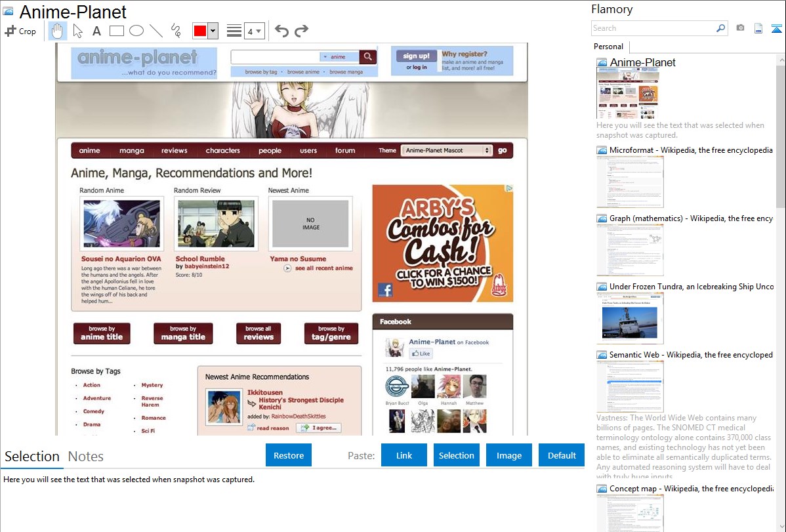Activate the hand pan tool
Image resolution: width=786 pixels, height=532 pixels.
[57, 31]
